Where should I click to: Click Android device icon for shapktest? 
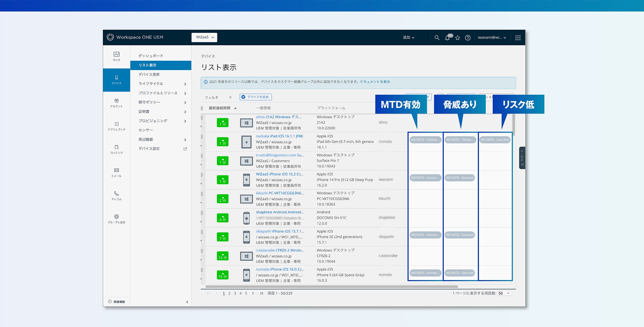tap(246, 218)
